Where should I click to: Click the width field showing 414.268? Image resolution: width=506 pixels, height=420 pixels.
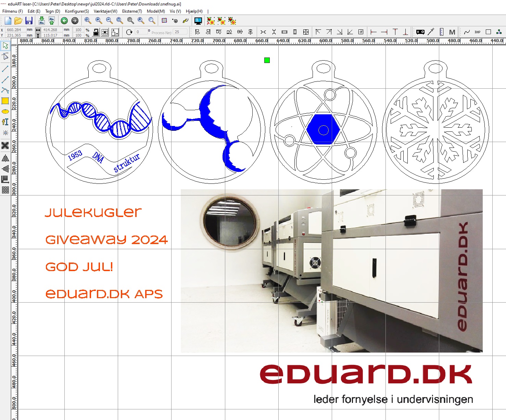[52, 30]
